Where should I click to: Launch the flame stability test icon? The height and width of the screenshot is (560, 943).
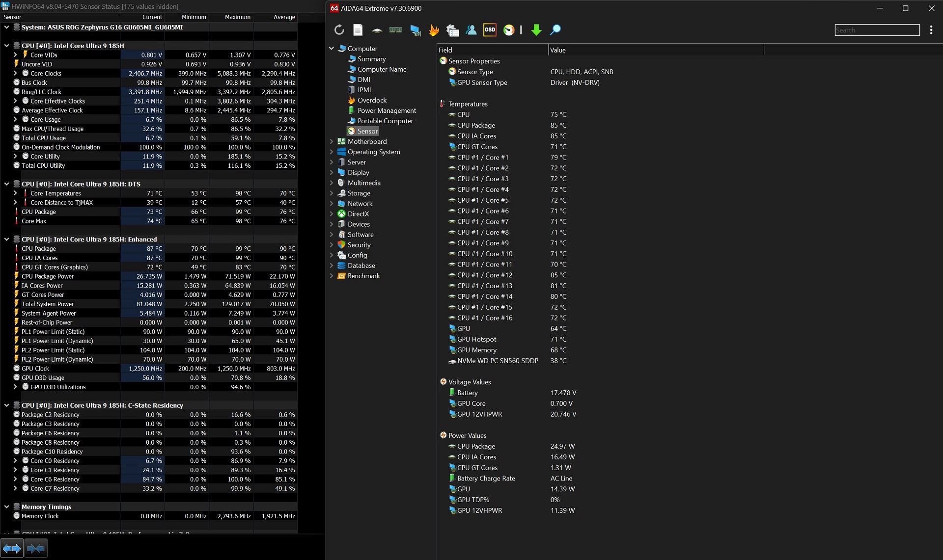(434, 30)
